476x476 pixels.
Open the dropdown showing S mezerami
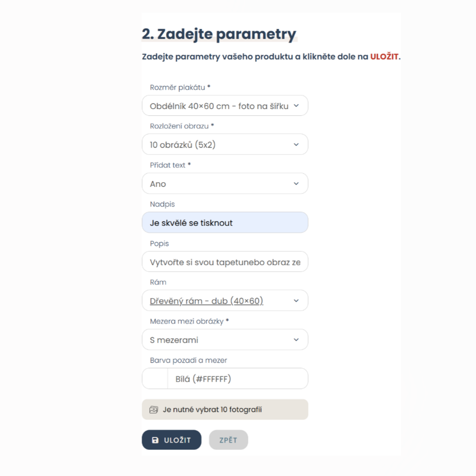(x=218, y=340)
